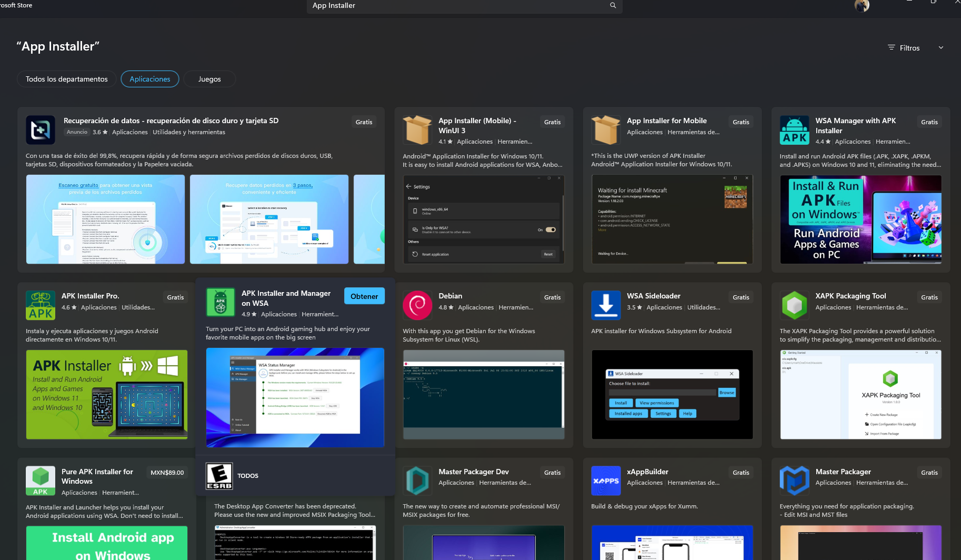Click the XAPK Packaging Tool hexagon icon
Viewport: 961px width, 560px height.
coord(794,305)
